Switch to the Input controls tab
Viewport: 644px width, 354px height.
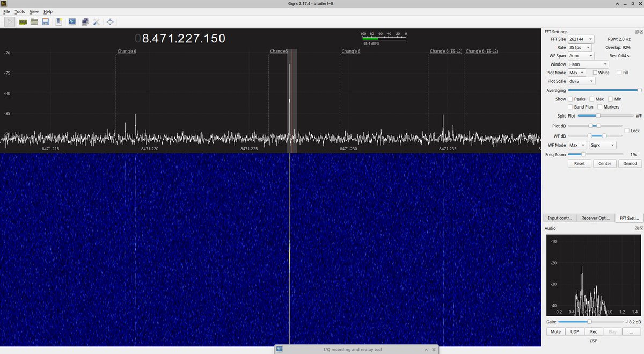560,218
